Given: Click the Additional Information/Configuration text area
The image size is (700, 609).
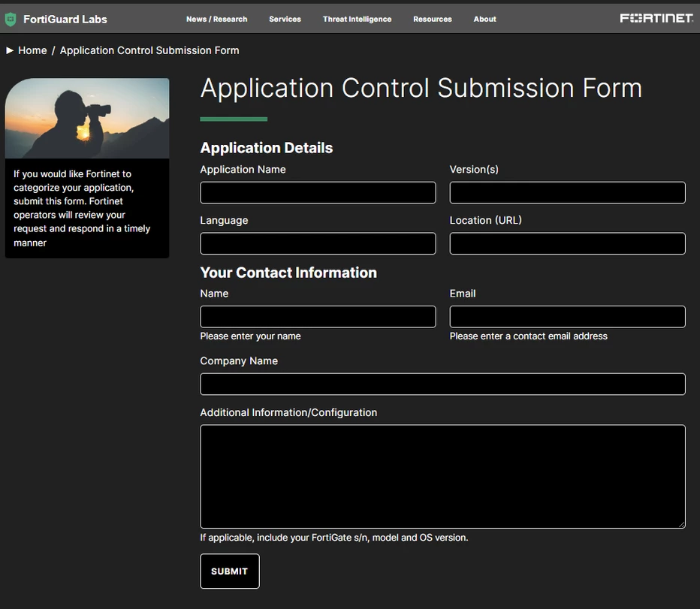Looking at the screenshot, I should [442, 476].
